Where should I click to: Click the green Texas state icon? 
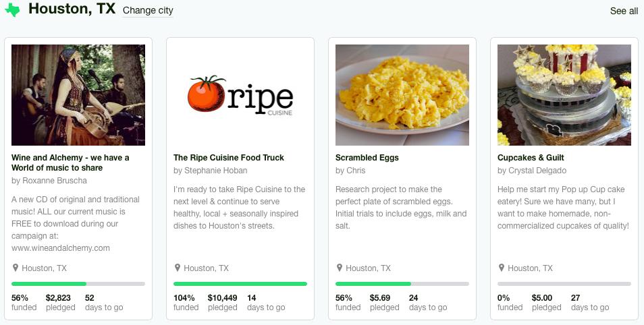[x=12, y=10]
